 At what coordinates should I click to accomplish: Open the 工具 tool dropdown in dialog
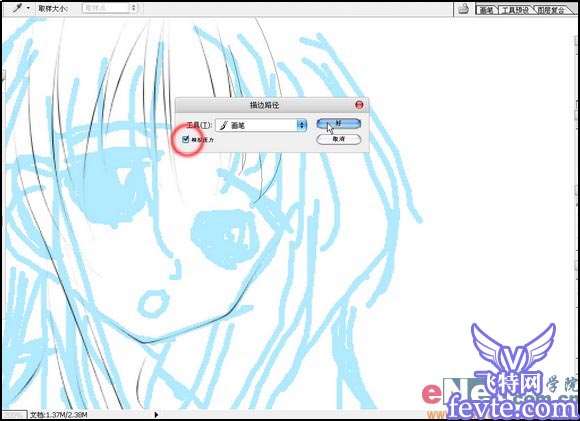261,125
